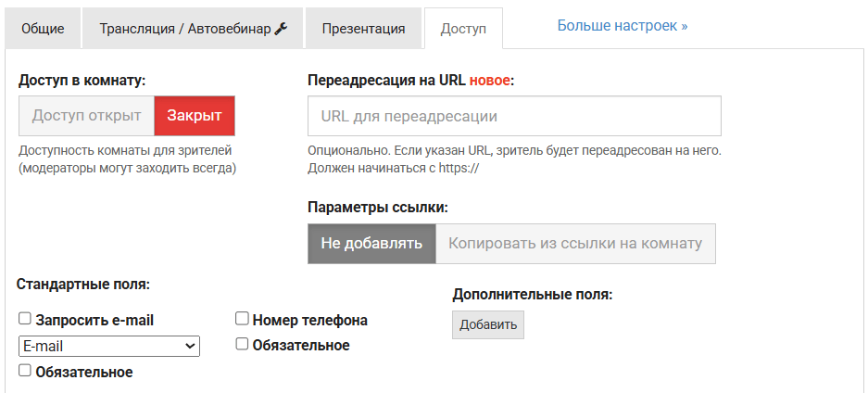Click the Стандартные поля heading

[83, 285]
